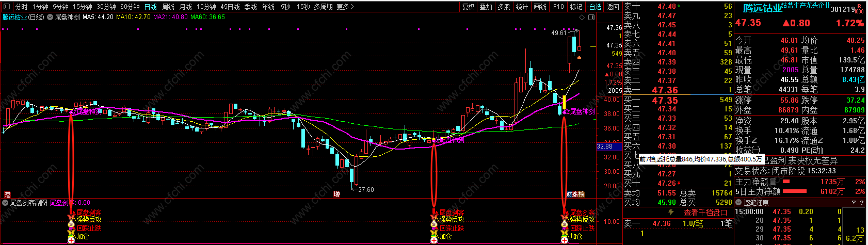Click 复权 toolbar button
This screenshot has width=868, height=245.
468,7
